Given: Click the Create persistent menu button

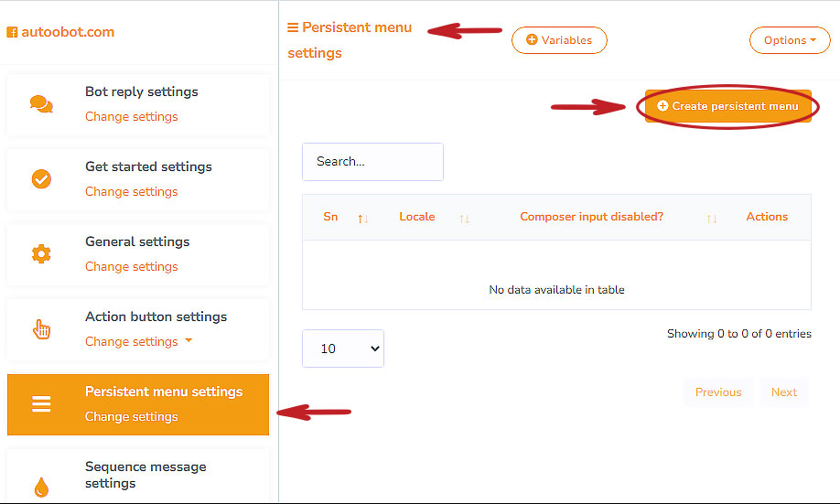Looking at the screenshot, I should 727,106.
